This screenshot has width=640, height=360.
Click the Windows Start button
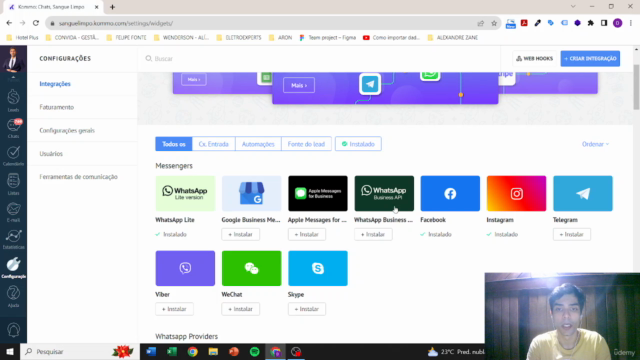(10, 351)
